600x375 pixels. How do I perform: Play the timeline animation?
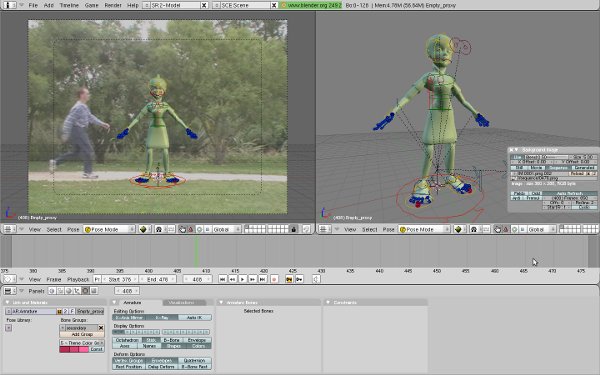[x=243, y=279]
